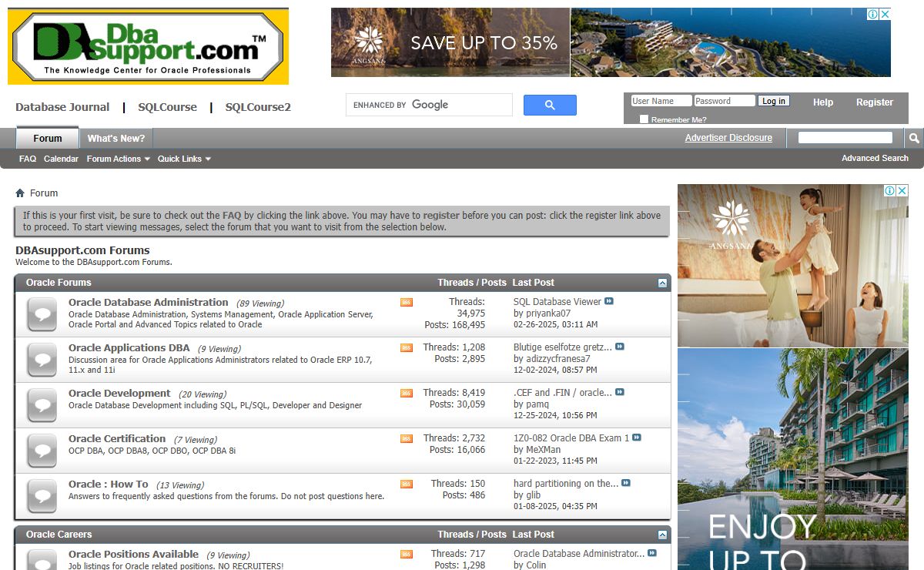Image resolution: width=924 pixels, height=570 pixels.
Task: Click the magnifier icon beside forum search box
Action: coord(914,138)
